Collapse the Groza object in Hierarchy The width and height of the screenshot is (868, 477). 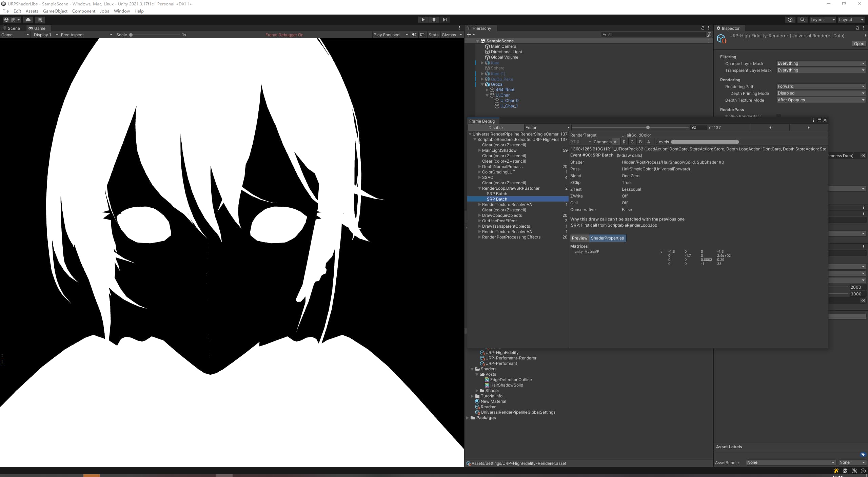(x=482, y=84)
